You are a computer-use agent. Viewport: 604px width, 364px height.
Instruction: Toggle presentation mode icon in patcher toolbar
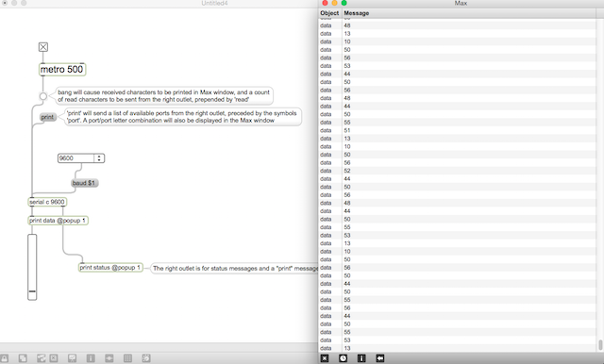pos(72,358)
